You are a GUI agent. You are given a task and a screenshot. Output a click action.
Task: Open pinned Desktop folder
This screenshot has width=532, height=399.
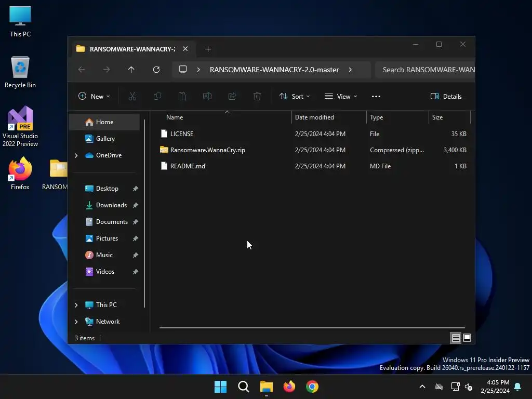(x=104, y=189)
